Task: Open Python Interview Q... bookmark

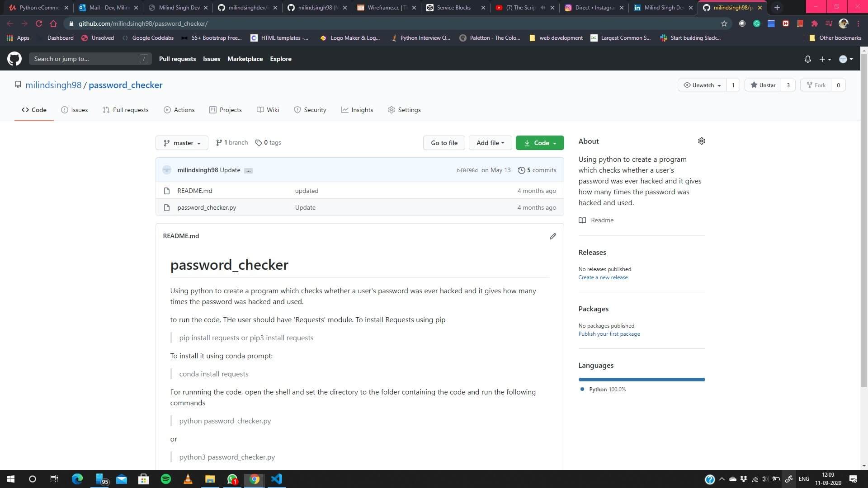Action: coord(420,38)
